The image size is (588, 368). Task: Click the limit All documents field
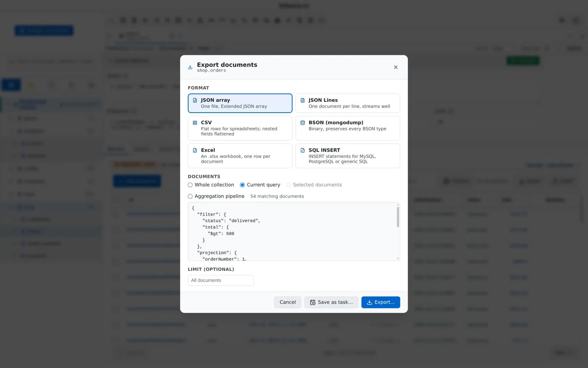click(x=221, y=280)
